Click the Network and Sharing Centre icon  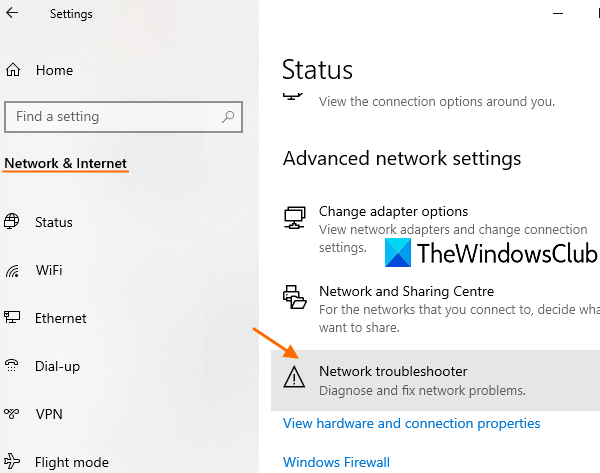tap(294, 297)
